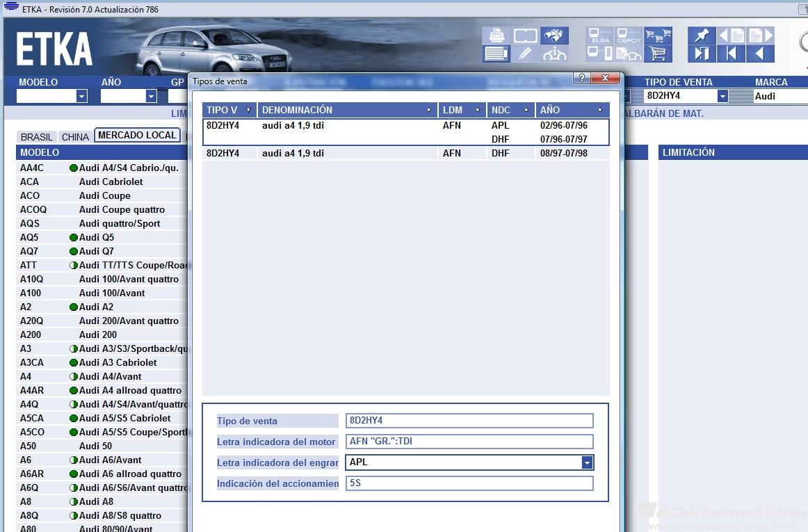Select the AQS Audi quattro/Sport model

click(x=103, y=223)
